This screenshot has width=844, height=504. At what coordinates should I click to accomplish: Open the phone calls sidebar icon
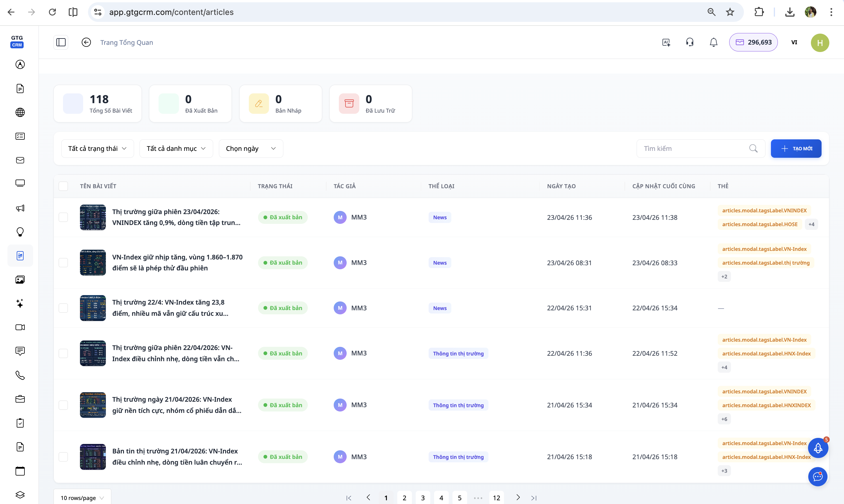pos(20,375)
